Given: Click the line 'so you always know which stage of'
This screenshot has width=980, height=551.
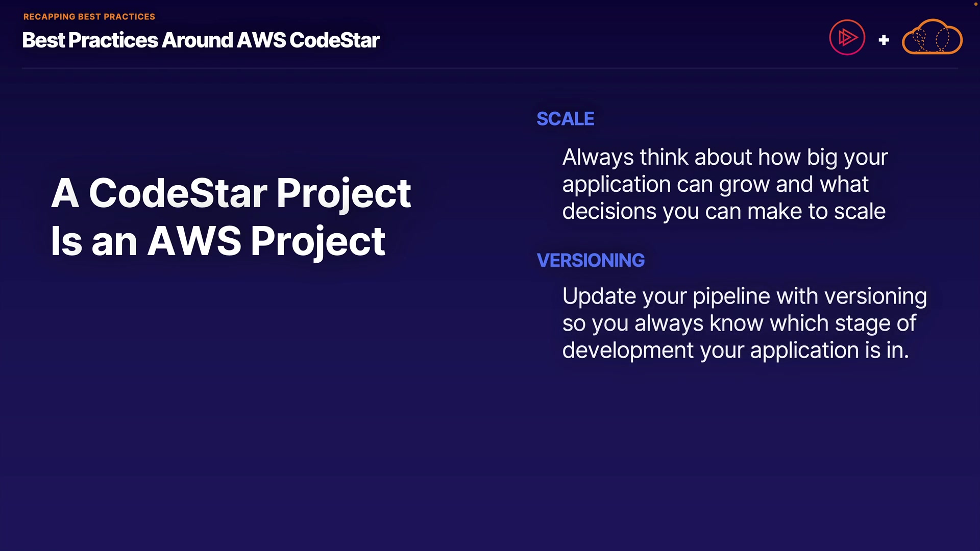Looking at the screenshot, I should pyautogui.click(x=739, y=323).
